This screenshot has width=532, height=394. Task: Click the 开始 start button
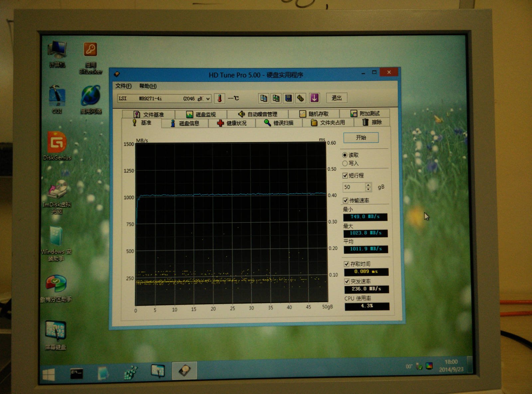[361, 138]
